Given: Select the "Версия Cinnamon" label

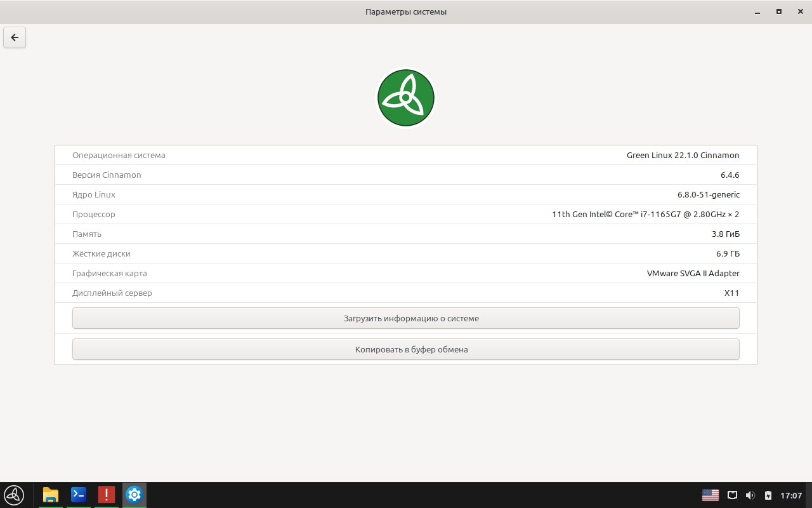Looking at the screenshot, I should pos(107,175).
